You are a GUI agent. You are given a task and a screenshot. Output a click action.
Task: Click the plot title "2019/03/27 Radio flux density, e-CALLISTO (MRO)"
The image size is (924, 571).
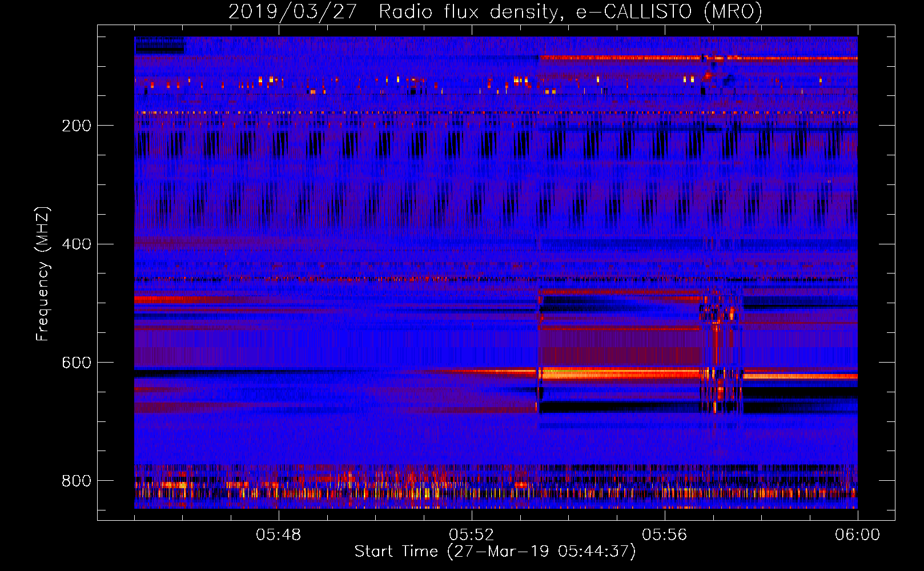click(x=495, y=12)
